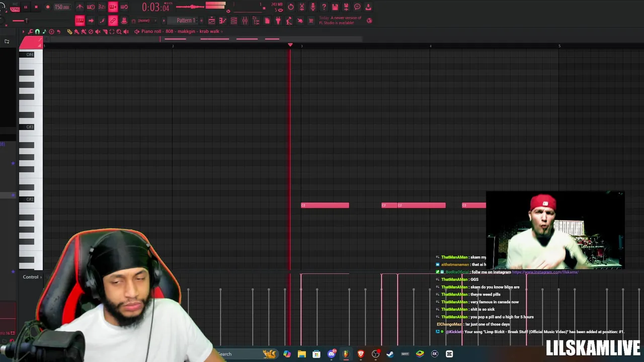Open the undo history clock icon
The image size is (644, 362).
coord(291,7)
